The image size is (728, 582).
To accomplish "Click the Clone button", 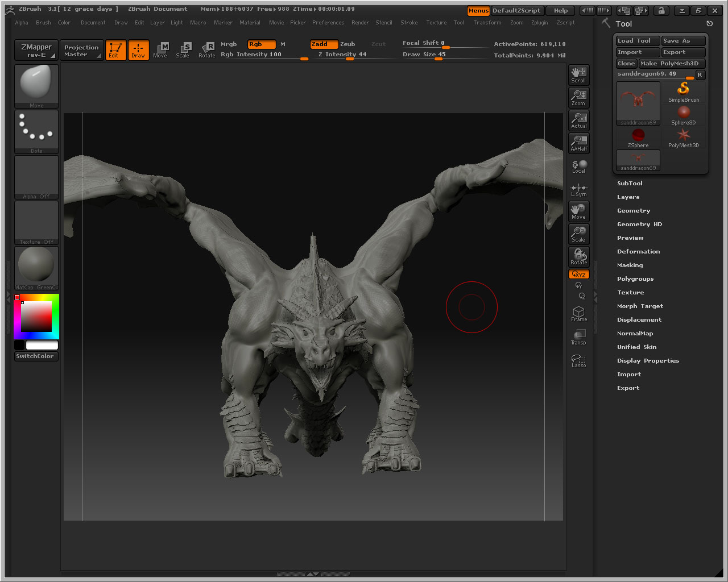I will (x=626, y=64).
